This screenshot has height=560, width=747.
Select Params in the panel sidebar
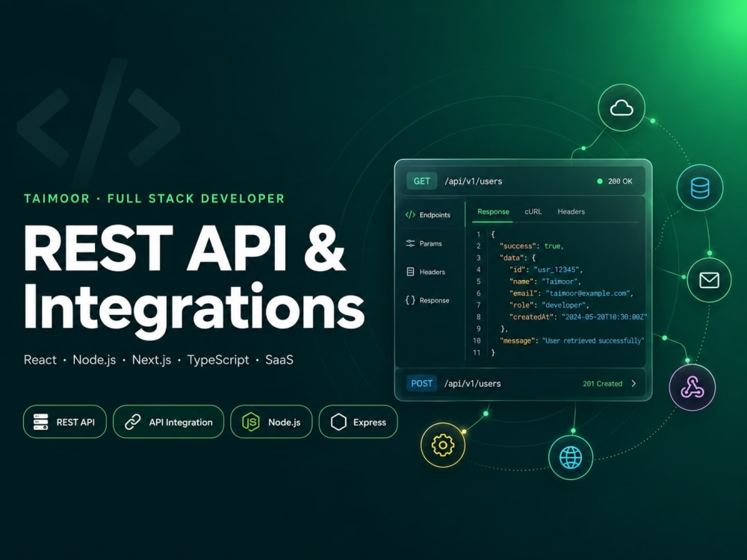click(424, 243)
